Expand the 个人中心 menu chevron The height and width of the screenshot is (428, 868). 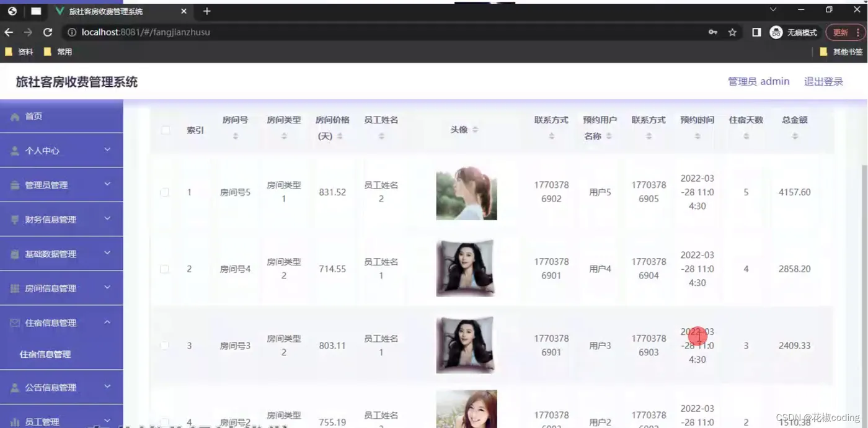(x=107, y=150)
